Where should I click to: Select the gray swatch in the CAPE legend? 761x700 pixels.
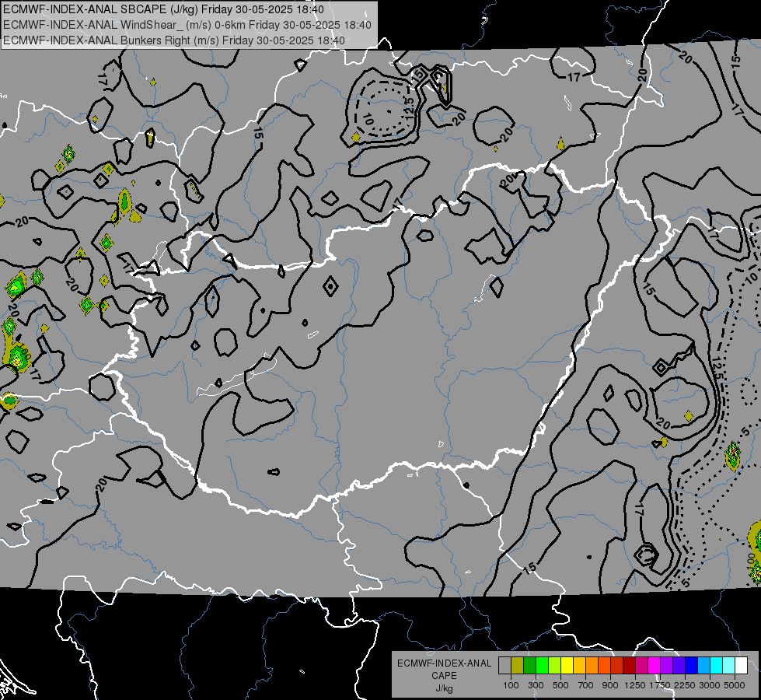(504, 666)
